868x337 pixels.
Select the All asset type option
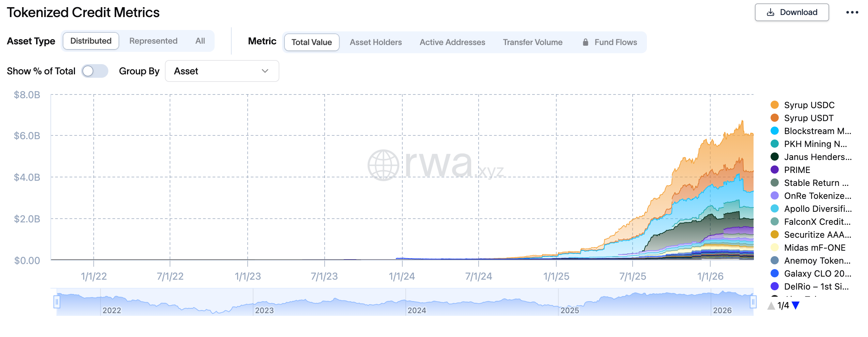click(x=200, y=41)
